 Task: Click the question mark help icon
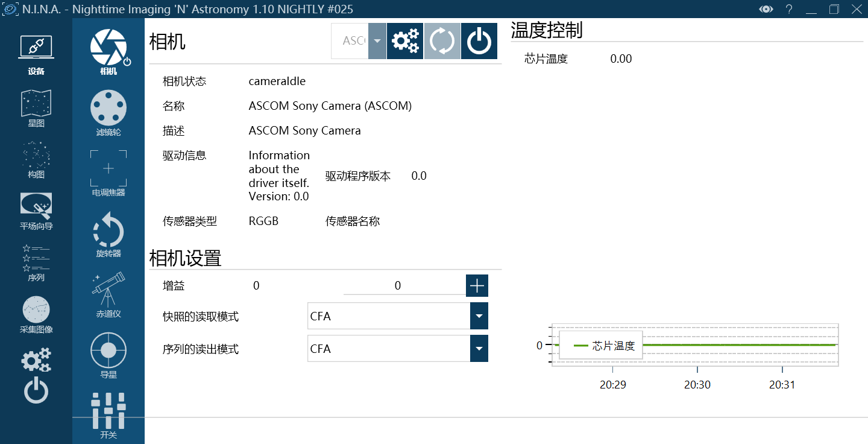789,9
